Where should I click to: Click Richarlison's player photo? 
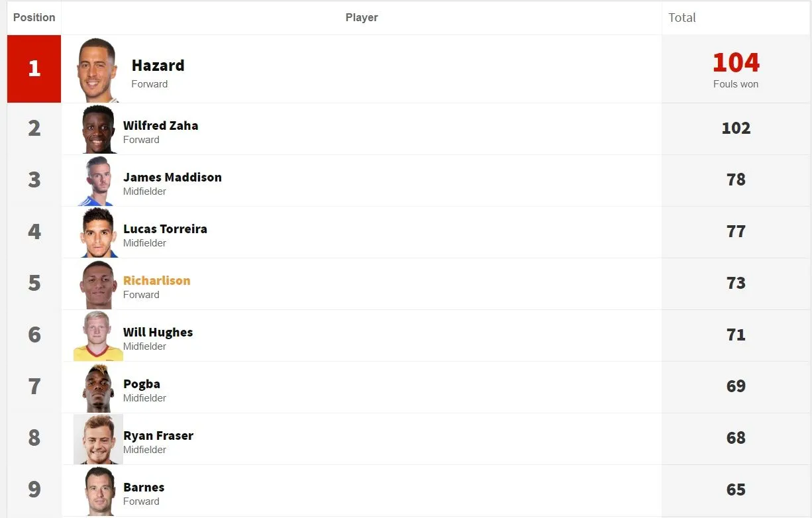click(x=99, y=284)
